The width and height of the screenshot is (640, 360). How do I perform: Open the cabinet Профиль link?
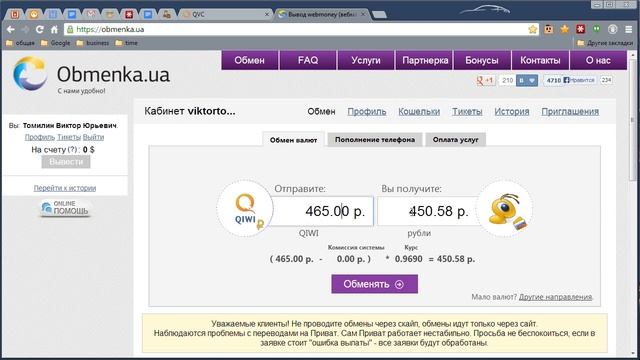pos(367,111)
